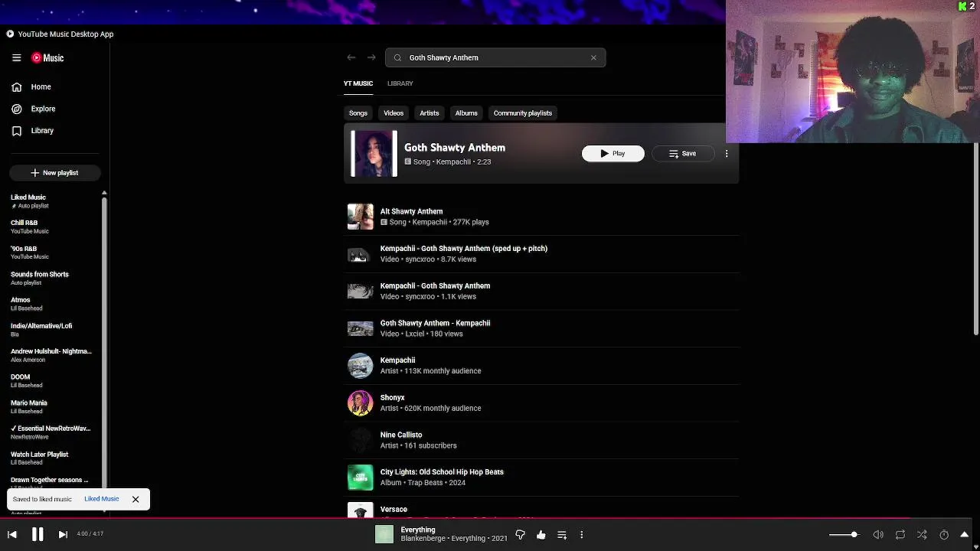Click the YouTube Music logo
980x551 pixels.
coord(47,57)
